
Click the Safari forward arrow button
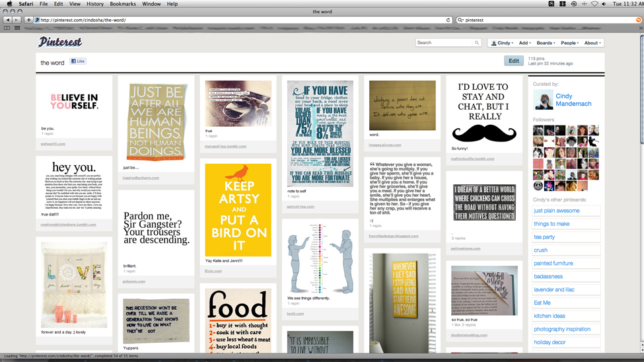(x=17, y=20)
